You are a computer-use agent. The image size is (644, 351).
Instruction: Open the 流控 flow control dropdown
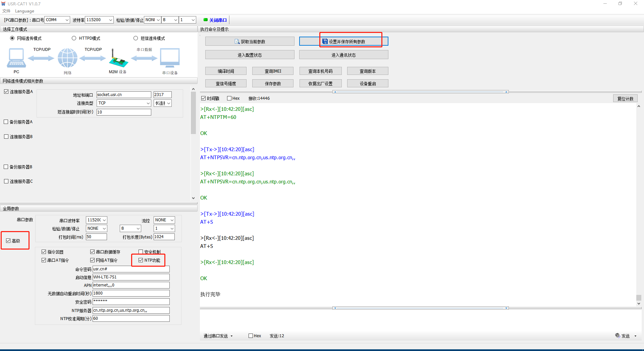(x=164, y=220)
